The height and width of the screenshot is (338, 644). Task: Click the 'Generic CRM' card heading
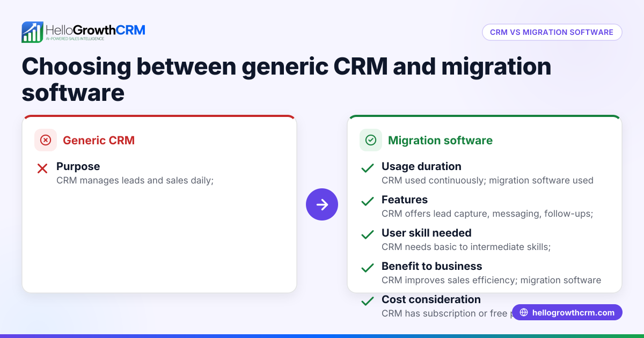click(99, 141)
